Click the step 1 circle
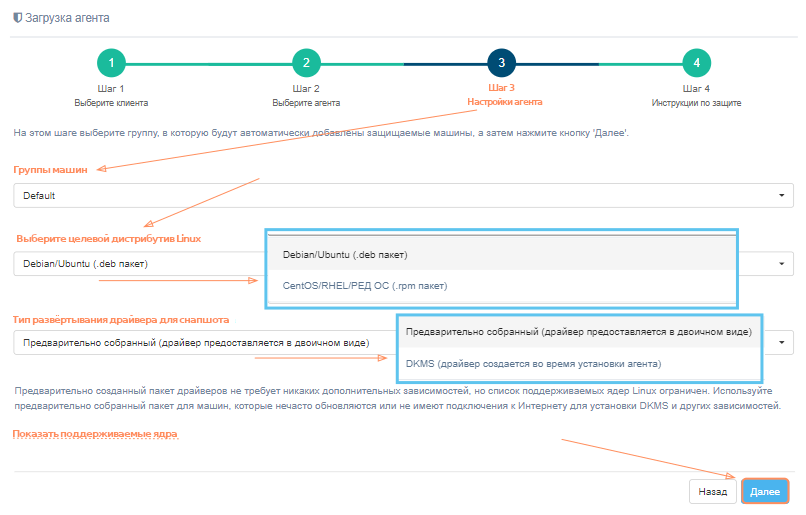The height and width of the screenshot is (515, 806). click(x=111, y=63)
